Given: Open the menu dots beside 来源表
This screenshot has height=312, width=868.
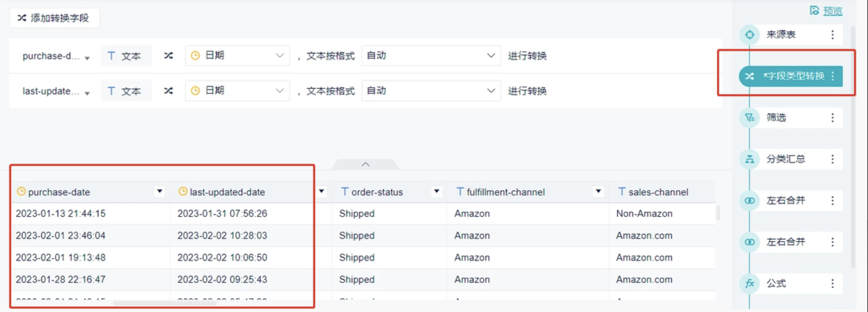Looking at the screenshot, I should coord(833,35).
